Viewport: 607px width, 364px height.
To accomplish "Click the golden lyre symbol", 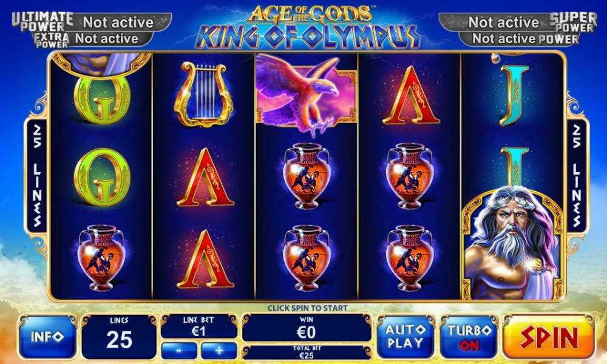I will (203, 95).
